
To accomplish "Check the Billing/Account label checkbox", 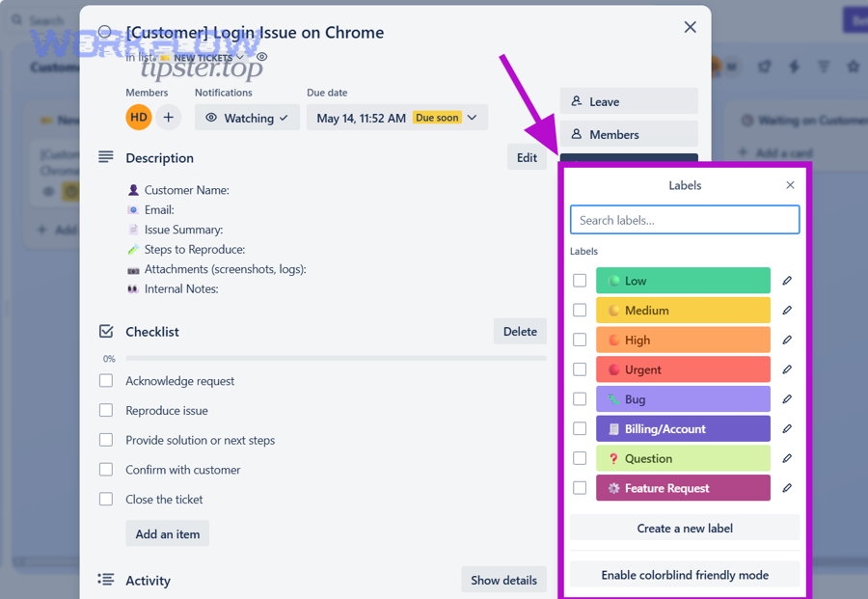I will 580,428.
